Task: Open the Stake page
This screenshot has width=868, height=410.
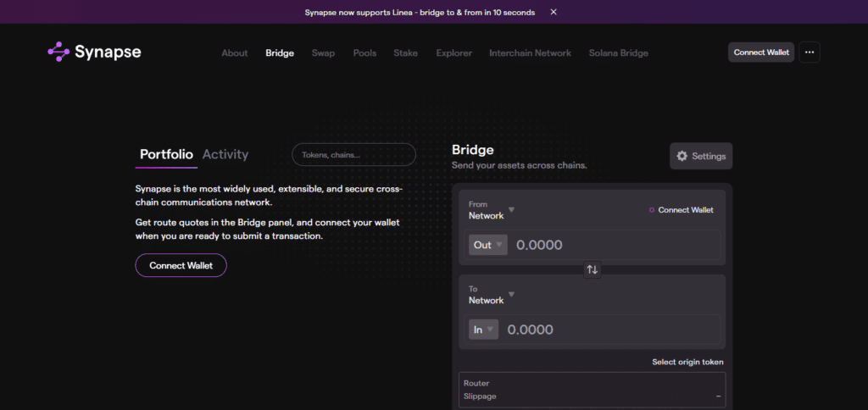Action: pyautogui.click(x=406, y=53)
